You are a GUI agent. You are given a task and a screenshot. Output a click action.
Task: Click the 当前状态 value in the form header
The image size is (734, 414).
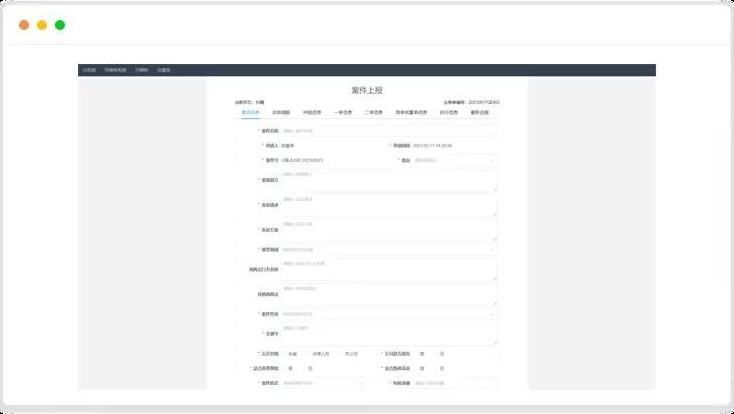(x=260, y=102)
